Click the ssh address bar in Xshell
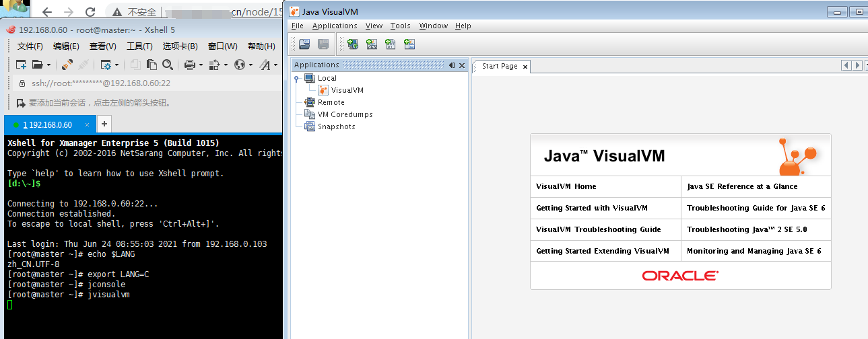This screenshot has height=339, width=868. pyautogui.click(x=101, y=83)
